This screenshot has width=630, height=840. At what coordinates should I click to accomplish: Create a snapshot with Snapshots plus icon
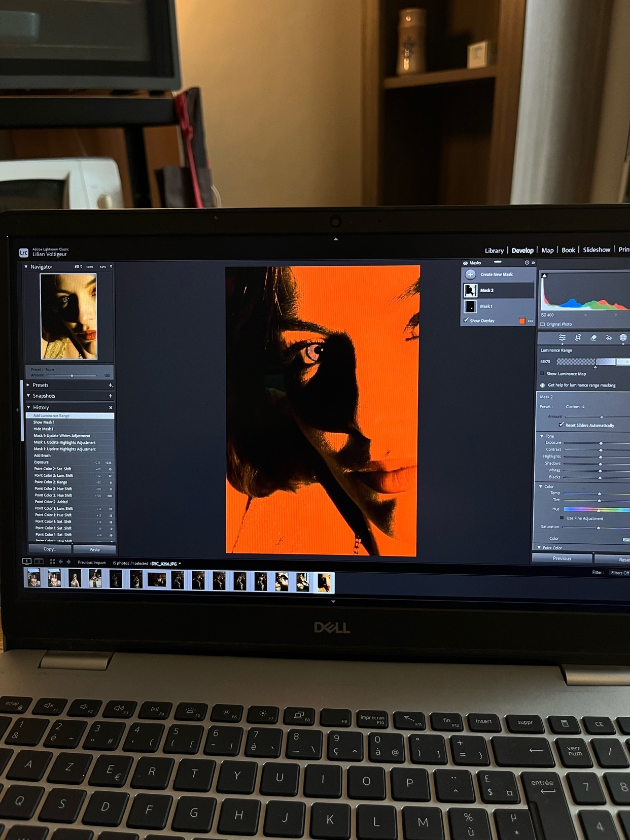[111, 396]
